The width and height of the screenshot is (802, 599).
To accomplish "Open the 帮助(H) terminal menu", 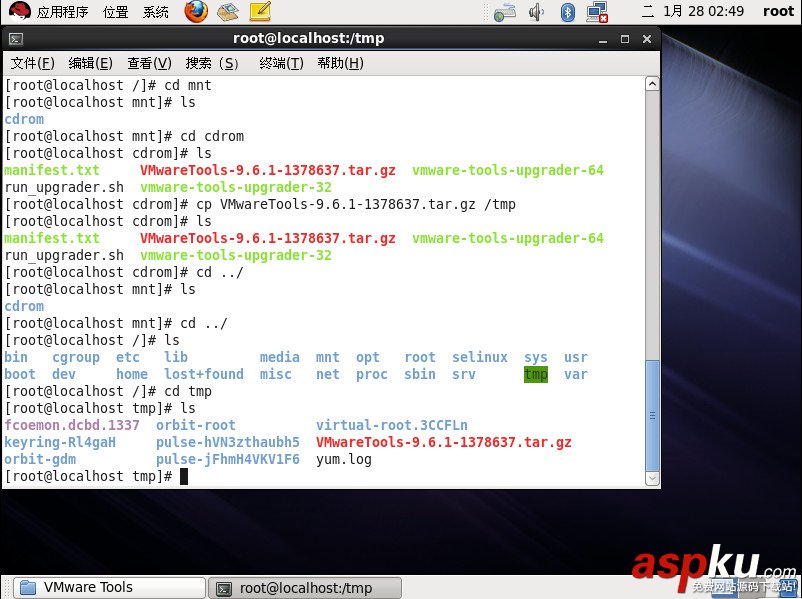I will pos(340,63).
